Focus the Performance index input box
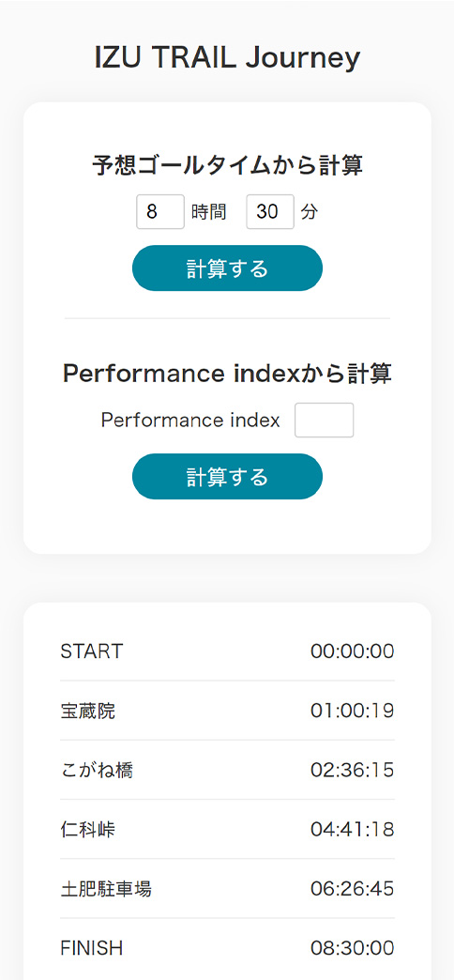This screenshot has height=980, width=454. (325, 420)
